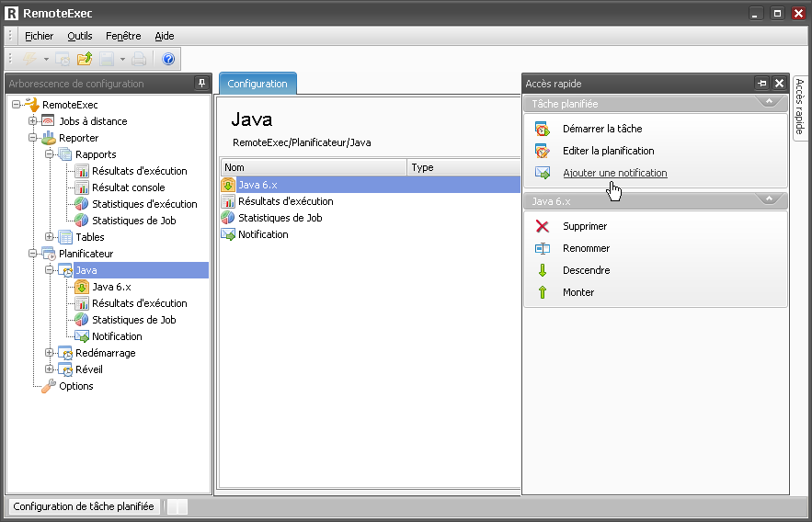Click the print toolbar icon
The image size is (812, 522).
click(x=139, y=59)
